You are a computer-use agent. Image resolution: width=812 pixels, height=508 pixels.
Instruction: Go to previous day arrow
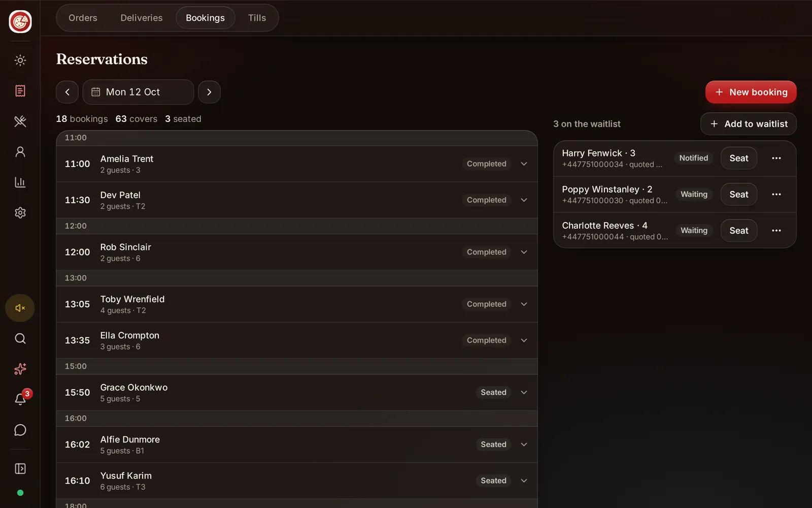pyautogui.click(x=67, y=92)
